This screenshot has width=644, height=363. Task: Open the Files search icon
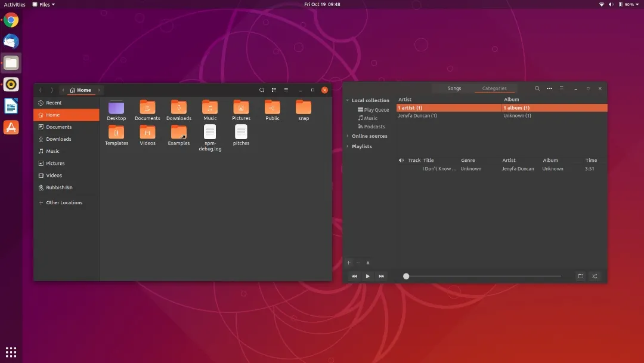(262, 90)
